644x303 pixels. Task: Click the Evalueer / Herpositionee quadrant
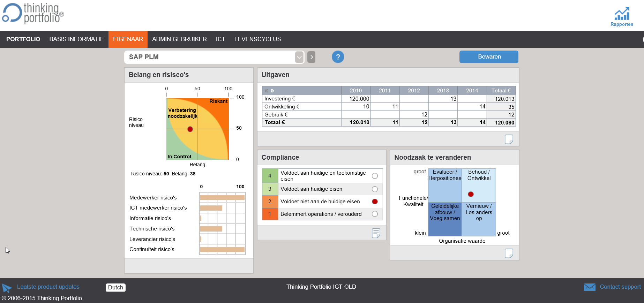[x=445, y=185]
